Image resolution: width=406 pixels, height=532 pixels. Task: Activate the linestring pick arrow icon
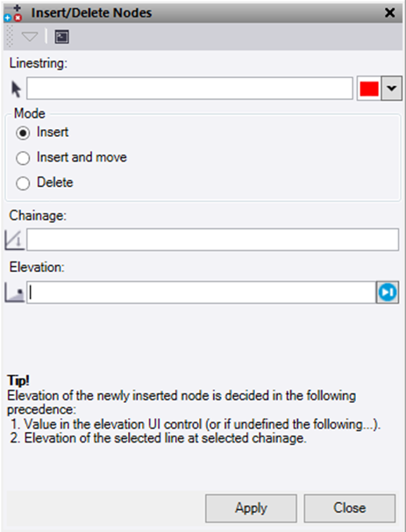16,89
